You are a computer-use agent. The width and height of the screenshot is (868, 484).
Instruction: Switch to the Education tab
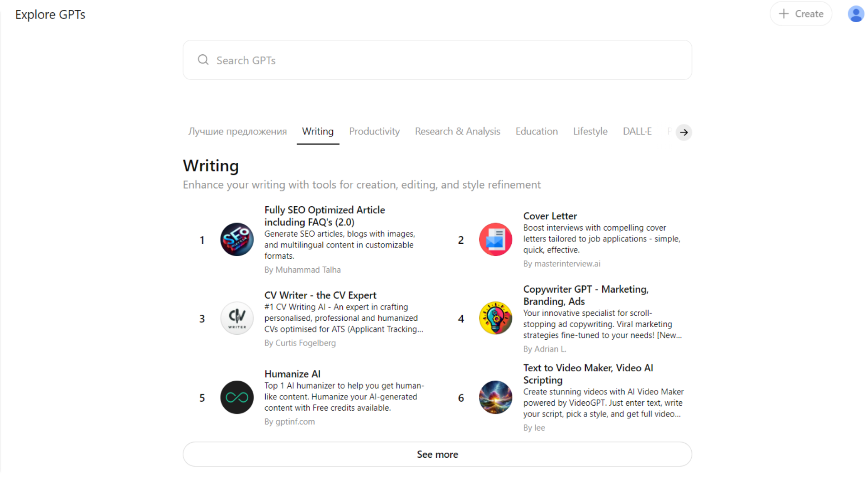click(537, 131)
